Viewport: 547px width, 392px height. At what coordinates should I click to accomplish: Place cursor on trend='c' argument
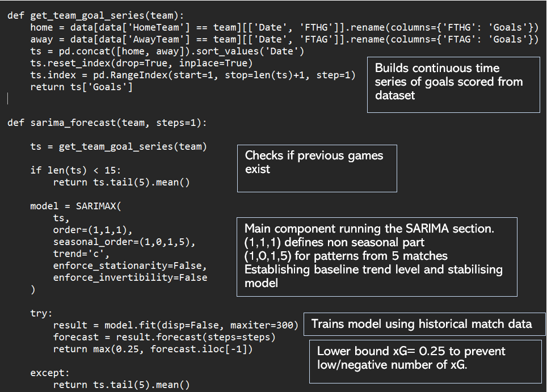81,254
